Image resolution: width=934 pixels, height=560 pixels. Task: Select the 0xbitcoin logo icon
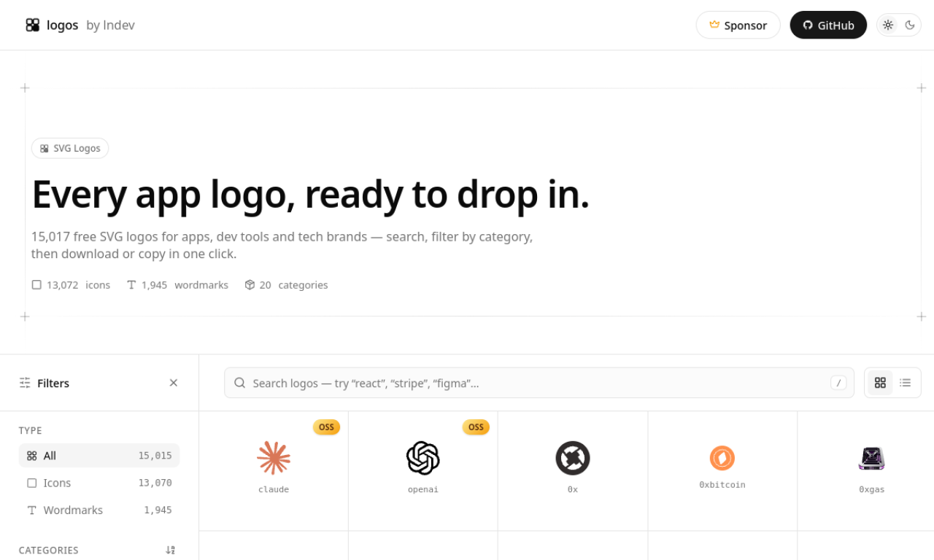[x=722, y=458]
